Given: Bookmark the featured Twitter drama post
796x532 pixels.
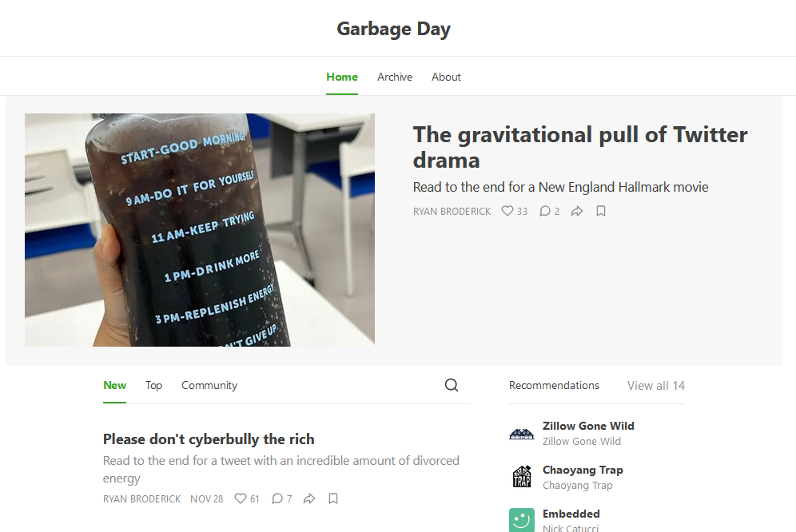Looking at the screenshot, I should (x=600, y=211).
